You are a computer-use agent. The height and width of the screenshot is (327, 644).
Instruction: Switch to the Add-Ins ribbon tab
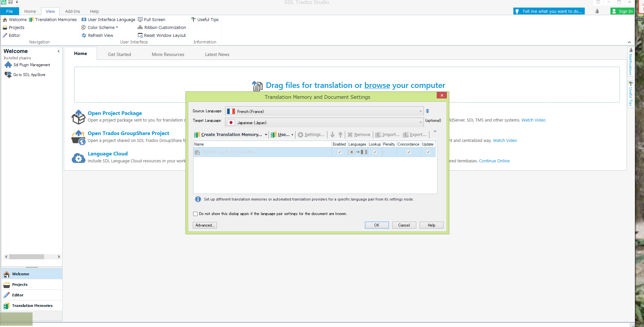click(72, 11)
